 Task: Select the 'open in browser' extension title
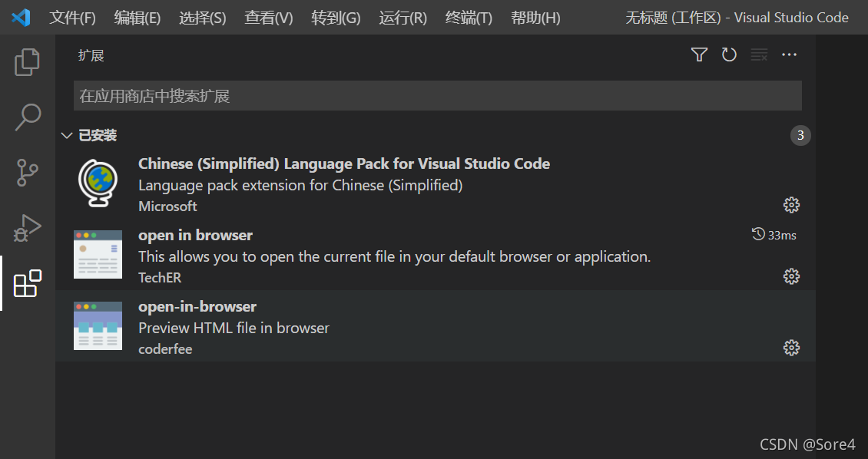coord(195,235)
